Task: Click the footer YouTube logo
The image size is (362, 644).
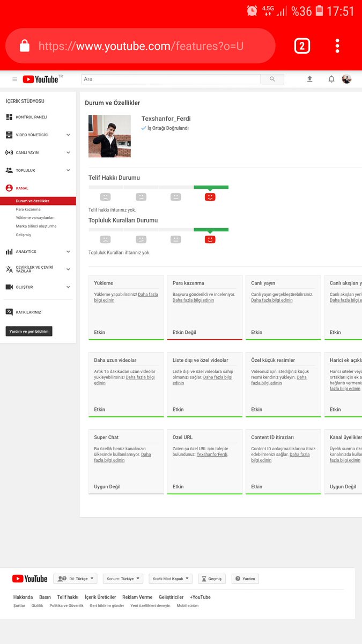Action: (x=29, y=579)
